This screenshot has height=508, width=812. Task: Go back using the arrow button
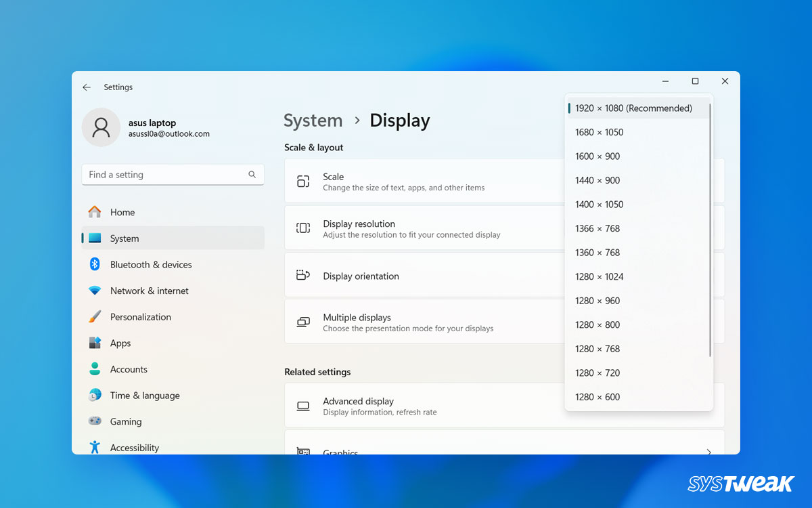[x=86, y=87]
